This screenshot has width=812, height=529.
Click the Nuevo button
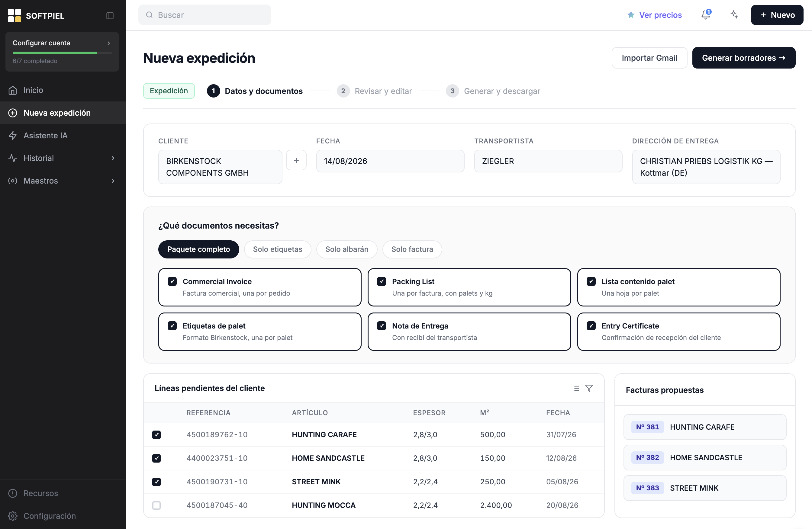(777, 15)
